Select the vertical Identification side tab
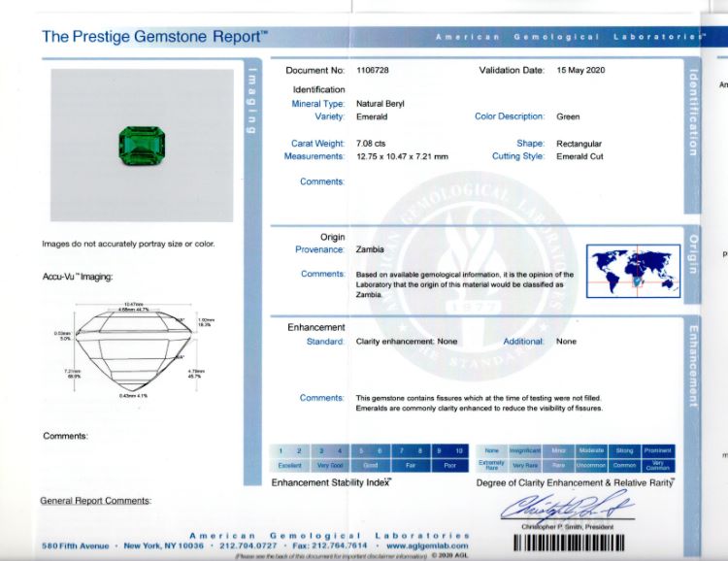 pyautogui.click(x=693, y=112)
